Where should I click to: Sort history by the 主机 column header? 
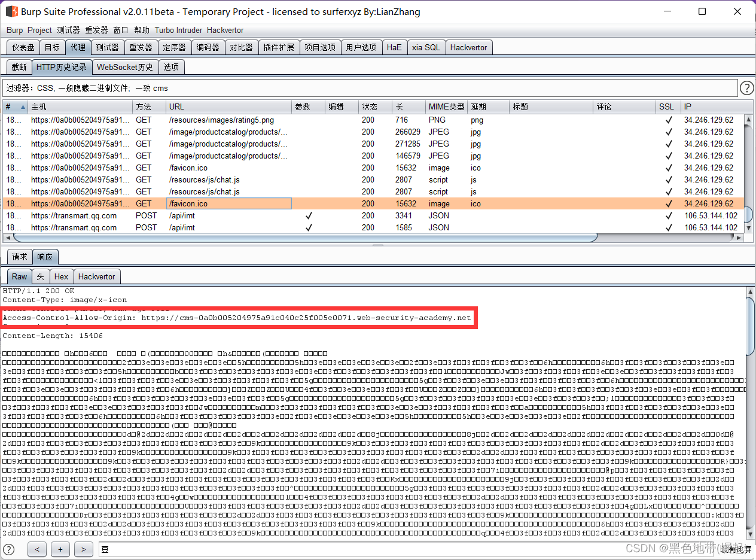tap(80, 106)
